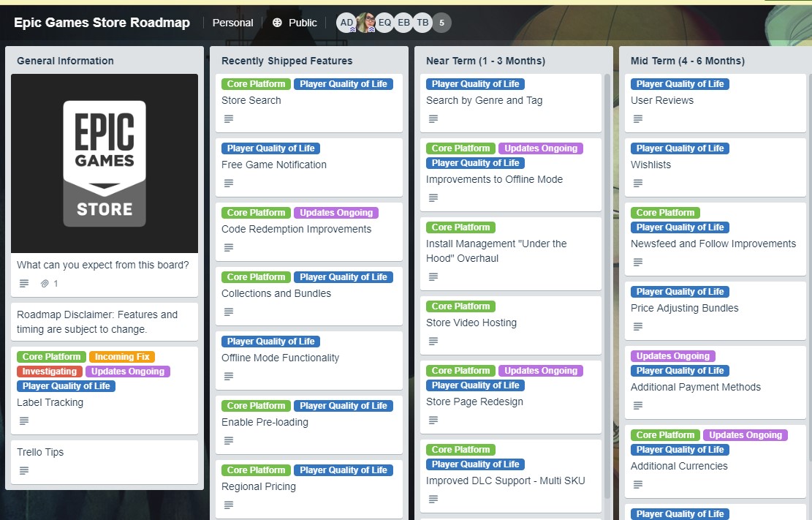
Task: Open the Regional Pricing card
Action: (259, 486)
